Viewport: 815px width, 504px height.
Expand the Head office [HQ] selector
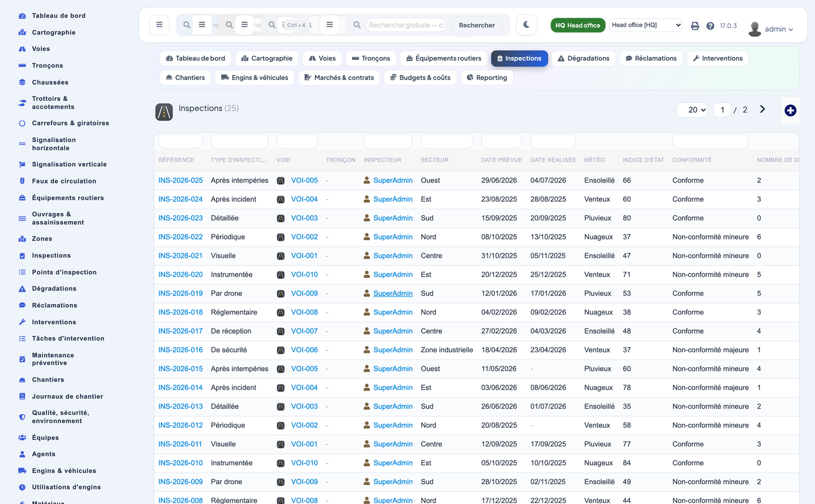(646, 25)
